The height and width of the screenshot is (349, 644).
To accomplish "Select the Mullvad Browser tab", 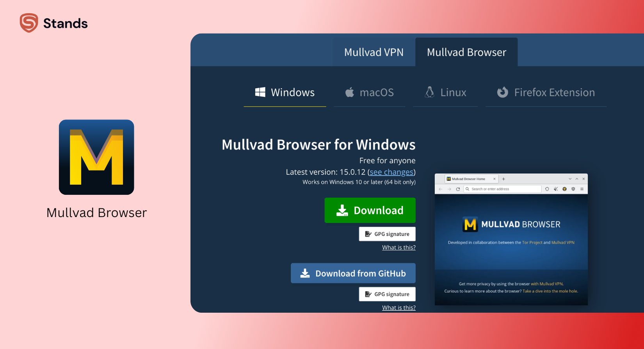I will pyautogui.click(x=466, y=52).
